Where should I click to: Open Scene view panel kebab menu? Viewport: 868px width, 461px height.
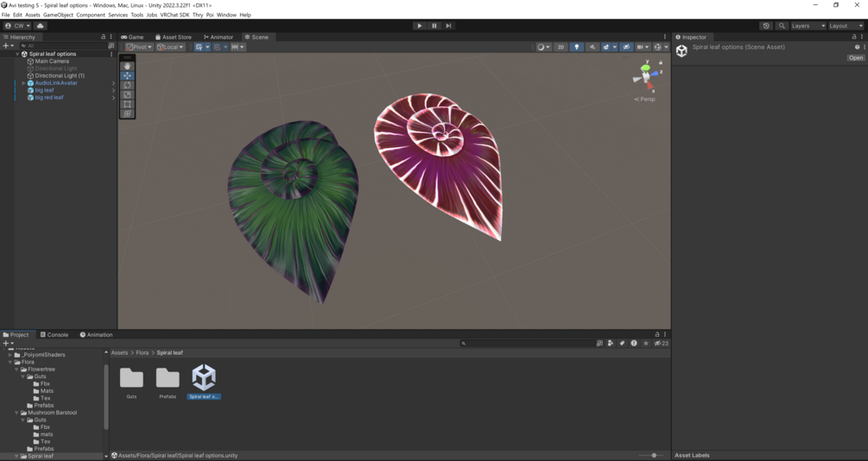click(665, 37)
